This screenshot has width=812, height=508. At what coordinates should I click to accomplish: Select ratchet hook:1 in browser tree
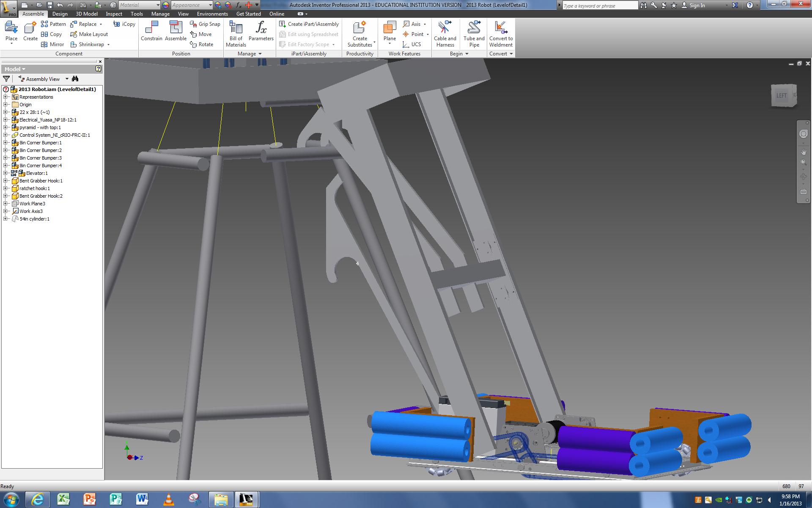(34, 188)
